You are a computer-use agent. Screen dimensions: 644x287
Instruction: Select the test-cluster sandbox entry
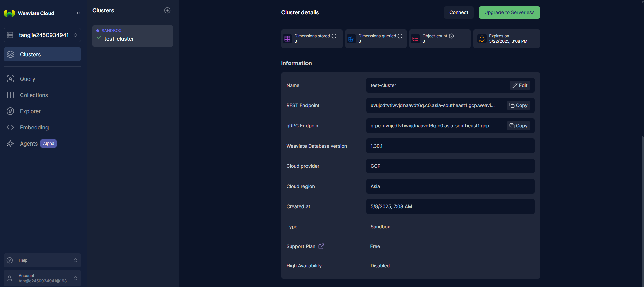click(x=133, y=36)
